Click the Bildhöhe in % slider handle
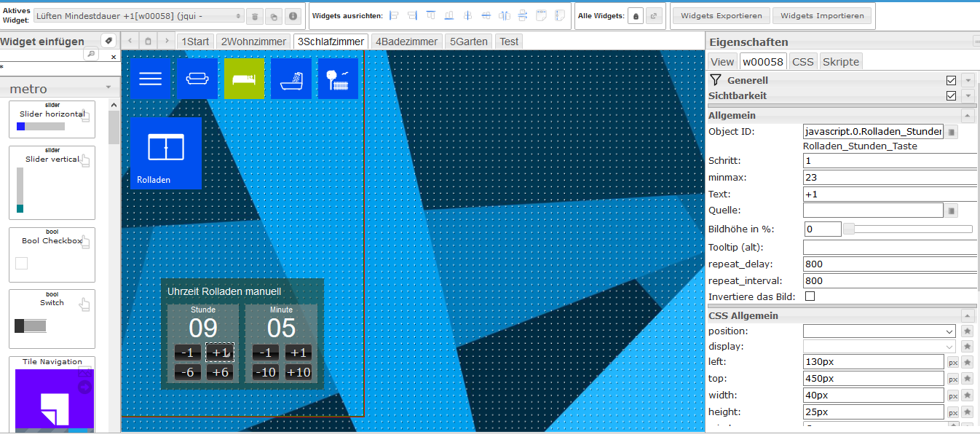This screenshot has height=437, width=980. [849, 229]
